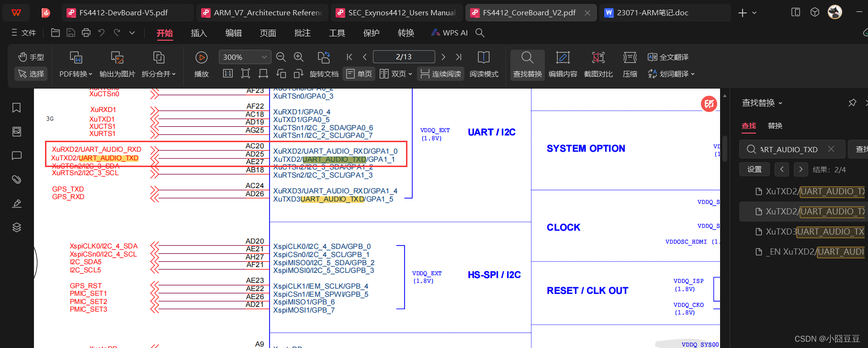This screenshot has height=348, width=868.
Task: Rotate page counter-clockwise icon
Action: tap(281, 74)
